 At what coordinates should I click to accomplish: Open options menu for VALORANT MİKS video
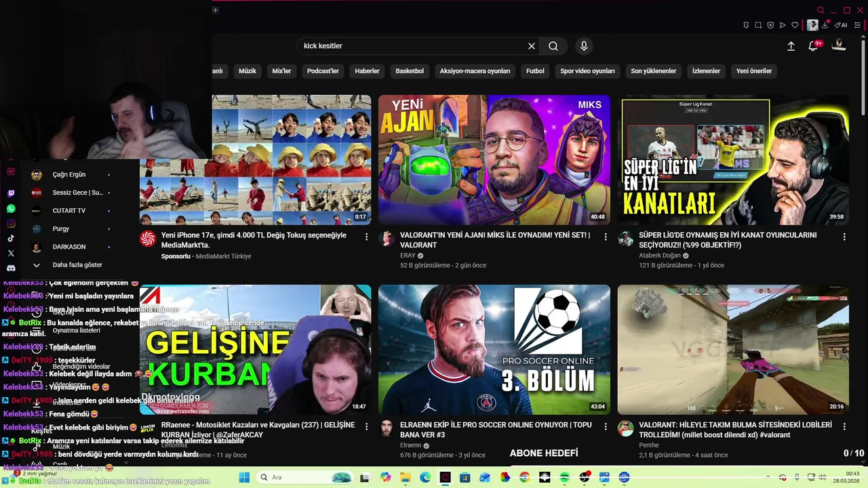click(x=606, y=237)
